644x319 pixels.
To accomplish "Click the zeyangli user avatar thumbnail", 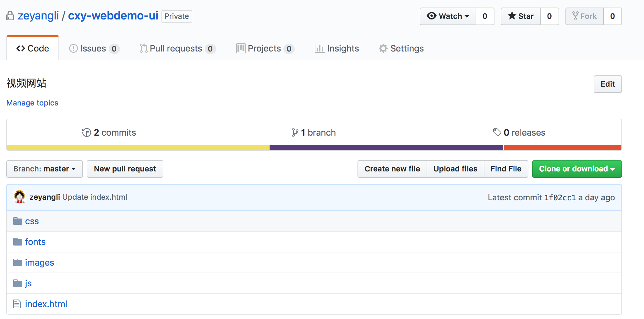I will point(19,197).
